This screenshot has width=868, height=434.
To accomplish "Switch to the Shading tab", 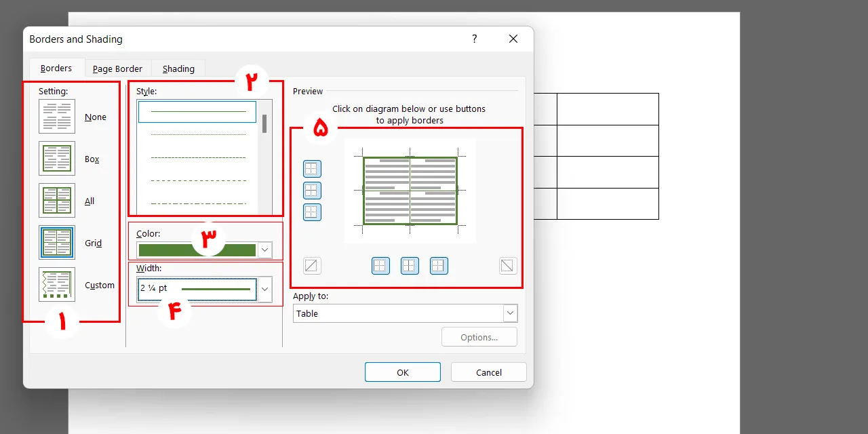I will point(178,68).
